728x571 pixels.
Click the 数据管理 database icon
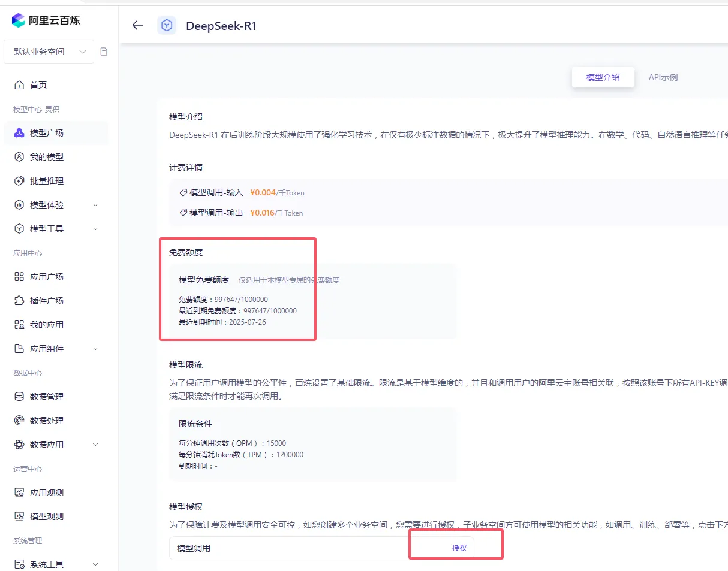point(19,397)
